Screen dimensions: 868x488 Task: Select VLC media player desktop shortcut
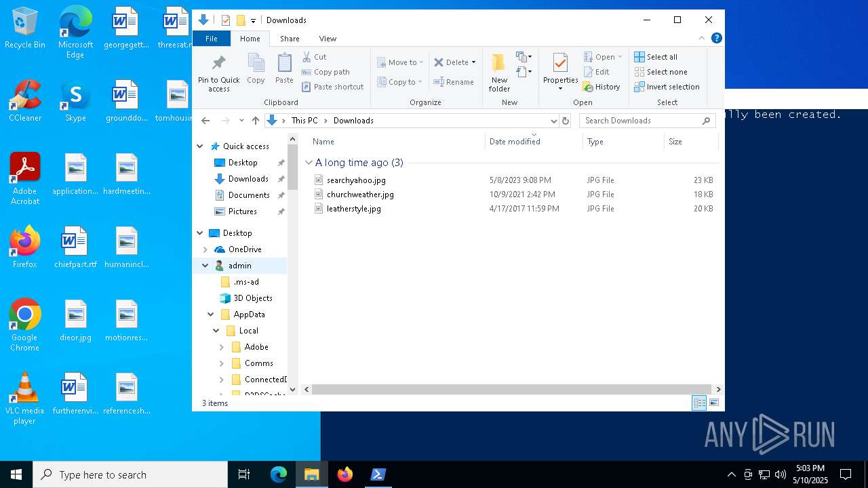point(25,399)
